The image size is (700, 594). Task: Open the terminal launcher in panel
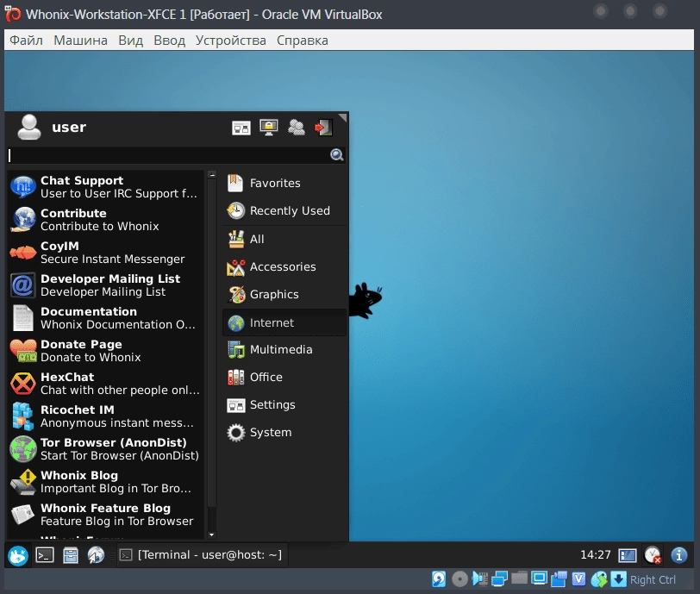(x=45, y=555)
